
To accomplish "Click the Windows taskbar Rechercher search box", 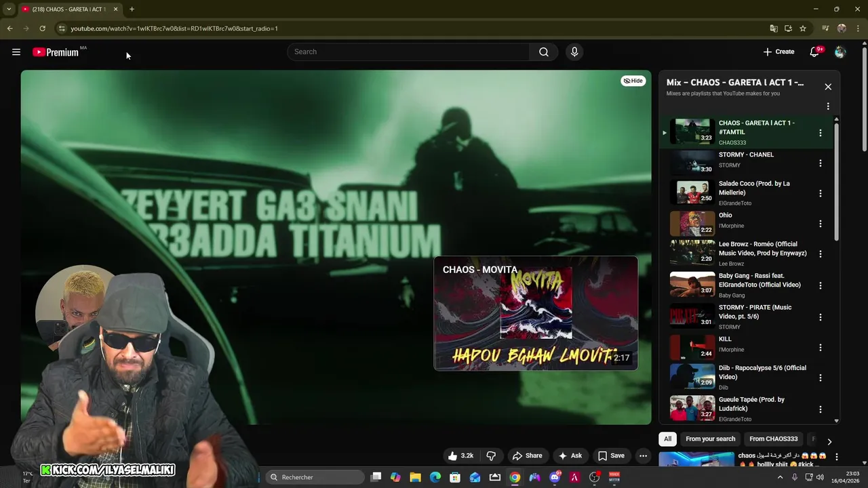I will pyautogui.click(x=315, y=477).
